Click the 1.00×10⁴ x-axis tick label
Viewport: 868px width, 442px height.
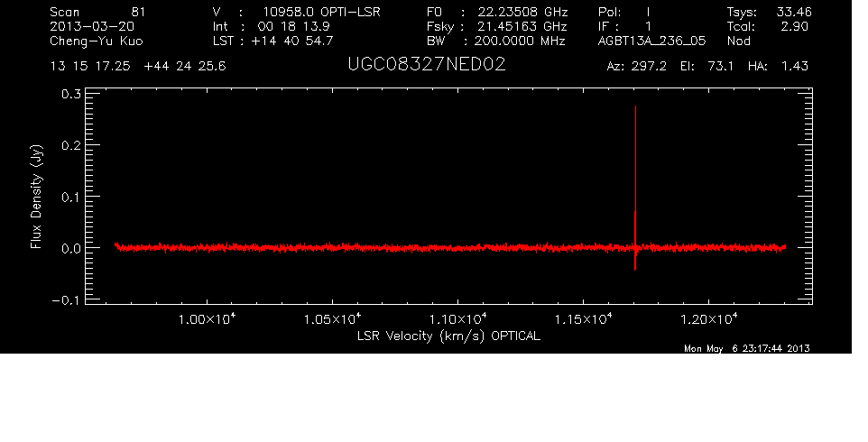point(207,318)
